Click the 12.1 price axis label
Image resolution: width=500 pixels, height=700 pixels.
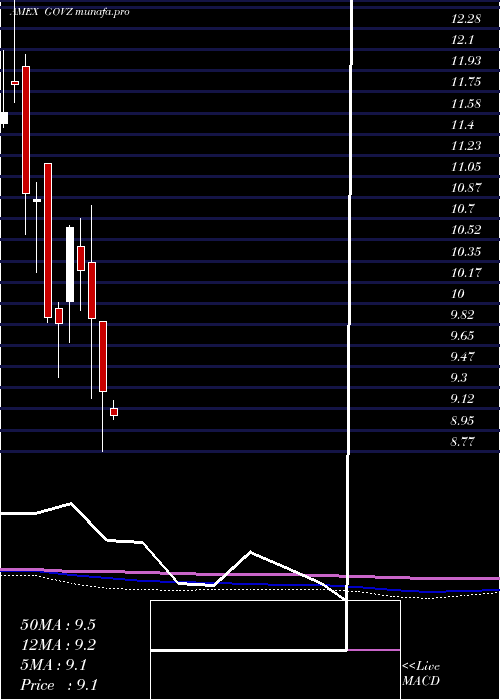pyautogui.click(x=462, y=40)
